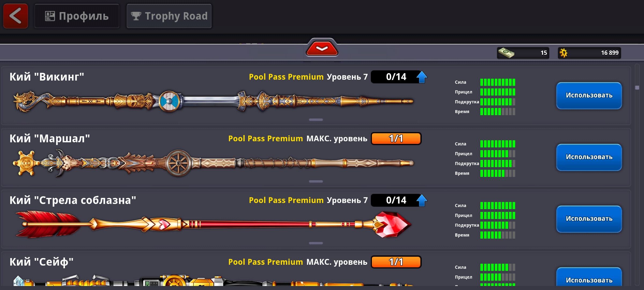Upgrade Викинг cue with blue arrow
This screenshot has height=290, width=644.
[x=422, y=77]
